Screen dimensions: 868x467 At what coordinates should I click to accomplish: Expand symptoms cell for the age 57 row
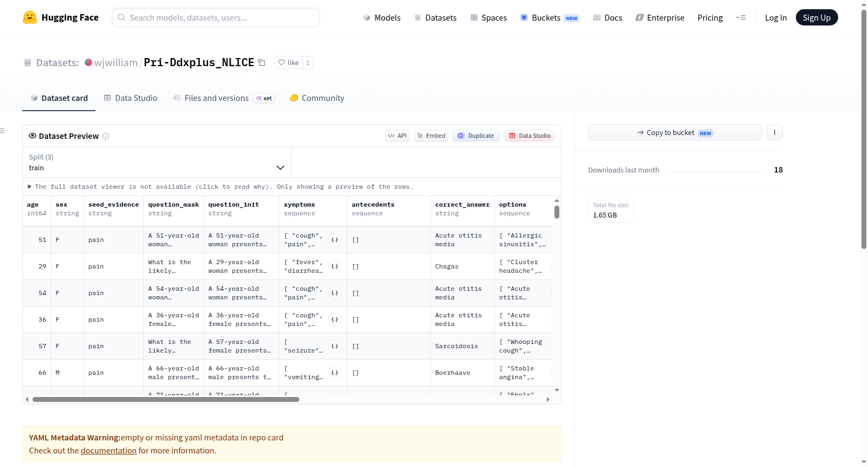[335, 346]
